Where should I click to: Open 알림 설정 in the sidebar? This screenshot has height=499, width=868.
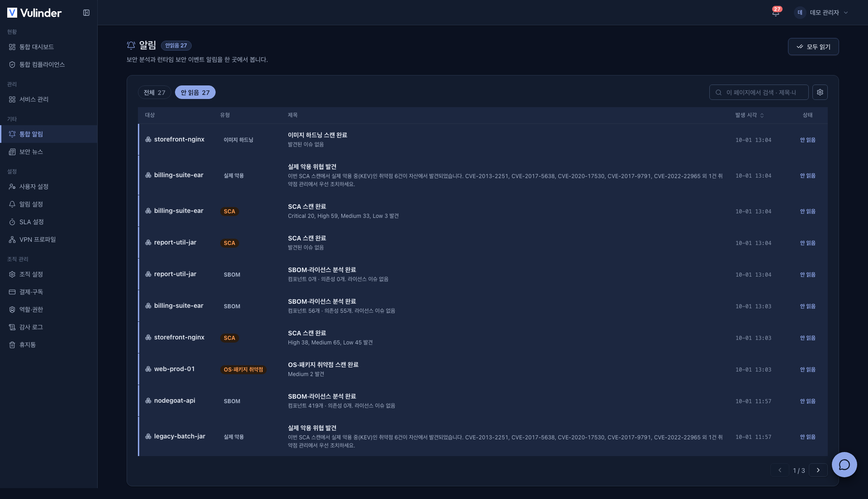pos(48,204)
